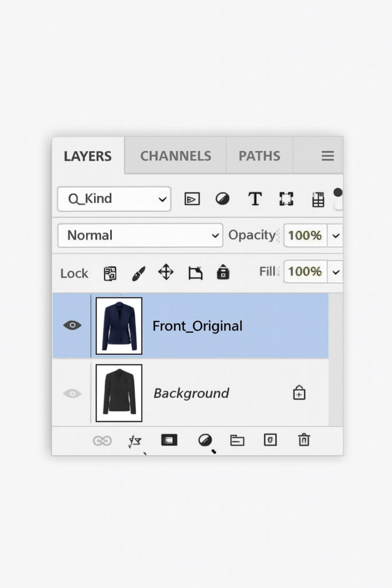This screenshot has height=588, width=392.
Task: Open the Kind filter dropdown
Action: click(x=114, y=199)
